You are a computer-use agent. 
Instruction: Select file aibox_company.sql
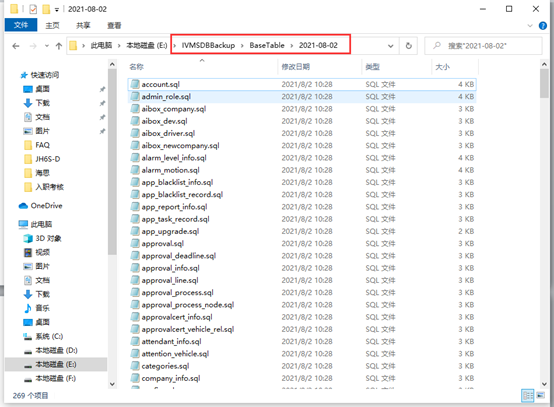(173, 109)
